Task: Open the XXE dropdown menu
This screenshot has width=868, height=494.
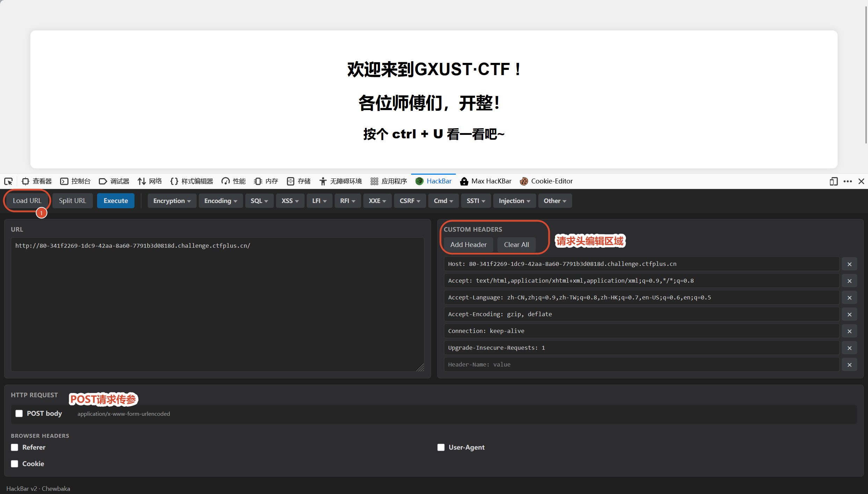Action: tap(377, 201)
